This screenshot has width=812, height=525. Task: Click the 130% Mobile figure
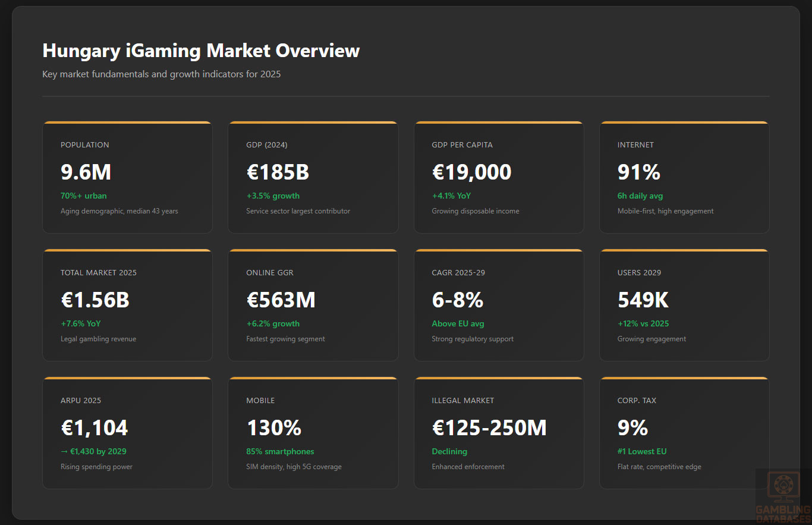pos(274,427)
